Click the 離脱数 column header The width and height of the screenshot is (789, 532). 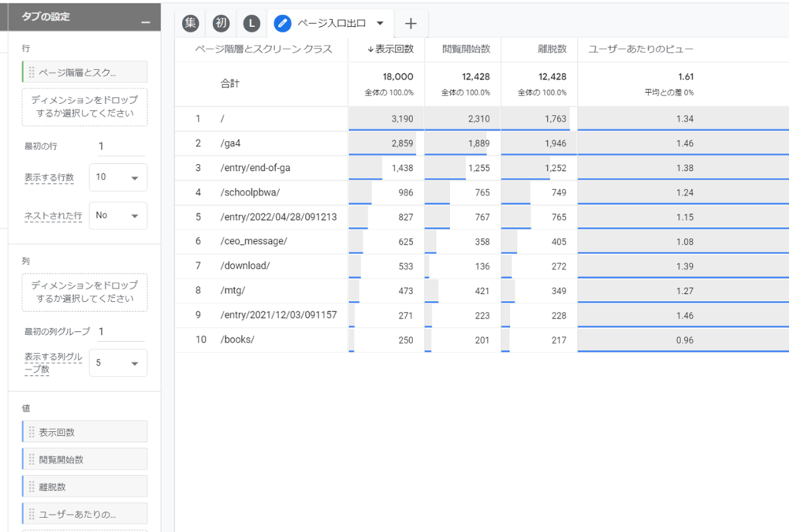coord(552,49)
